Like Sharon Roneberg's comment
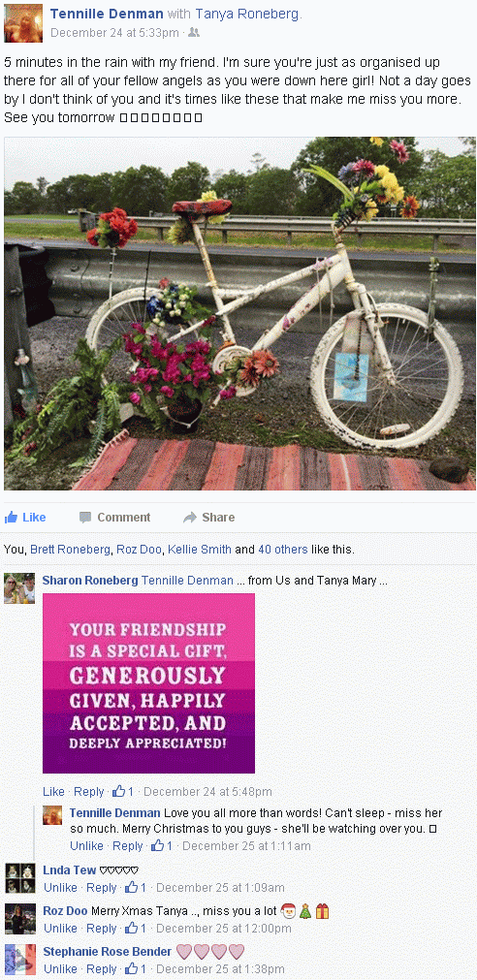 (x=53, y=791)
